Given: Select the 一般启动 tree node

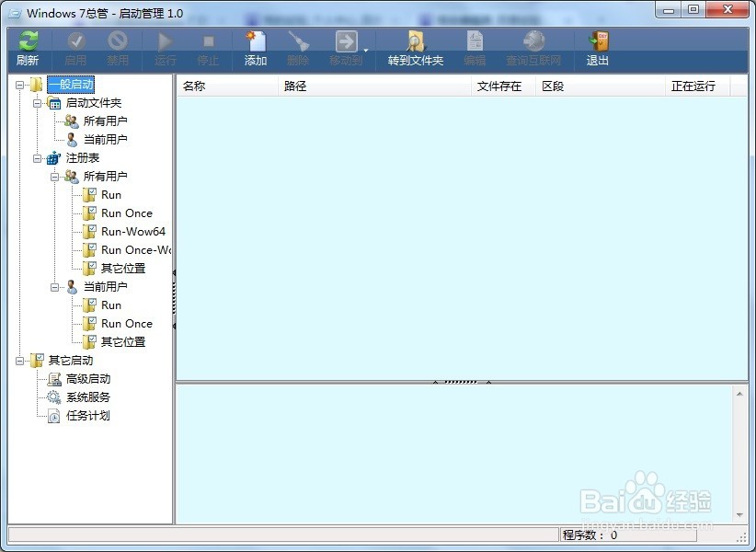Looking at the screenshot, I should 71,85.
